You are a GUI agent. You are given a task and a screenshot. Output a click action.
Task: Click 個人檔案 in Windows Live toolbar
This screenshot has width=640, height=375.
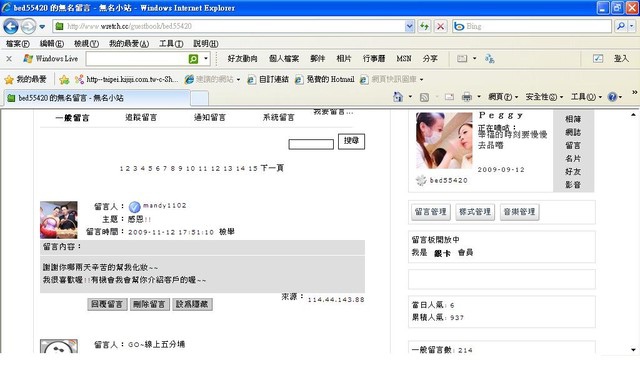click(284, 59)
